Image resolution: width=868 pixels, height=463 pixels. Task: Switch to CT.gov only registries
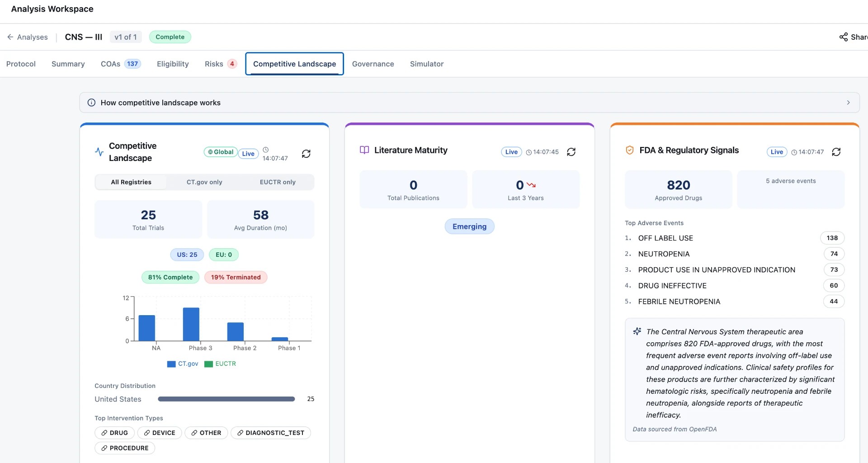(x=204, y=182)
